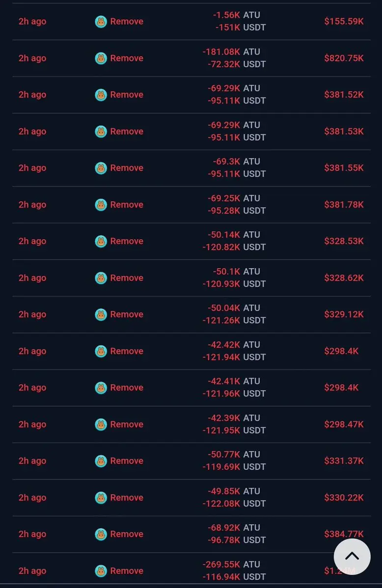Click PancakeSwap icon in $820.75K row
Screen dimensions: 382x588
pyautogui.click(x=101, y=58)
